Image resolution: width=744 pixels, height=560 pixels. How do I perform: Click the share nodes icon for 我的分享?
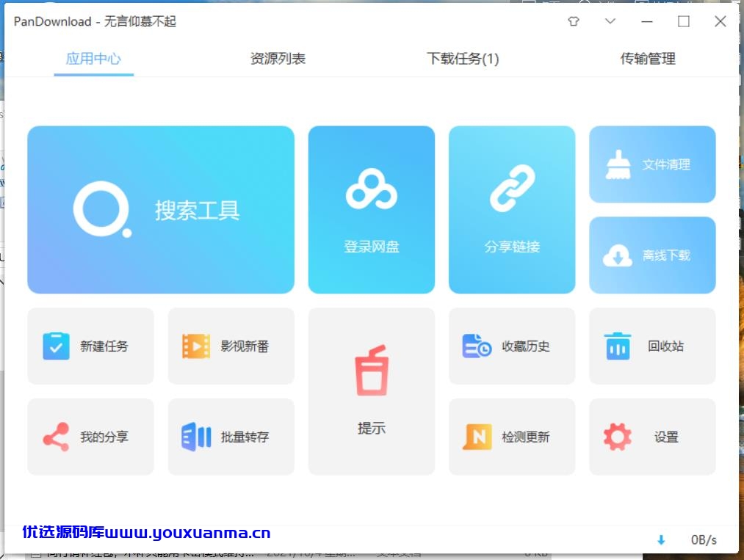[56, 437]
